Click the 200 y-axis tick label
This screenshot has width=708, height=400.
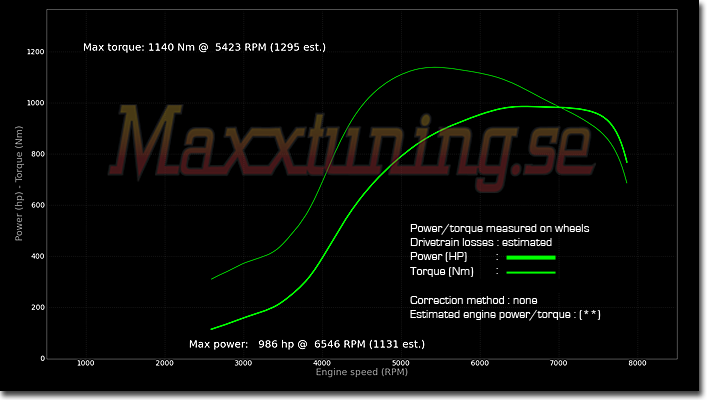click(38, 307)
